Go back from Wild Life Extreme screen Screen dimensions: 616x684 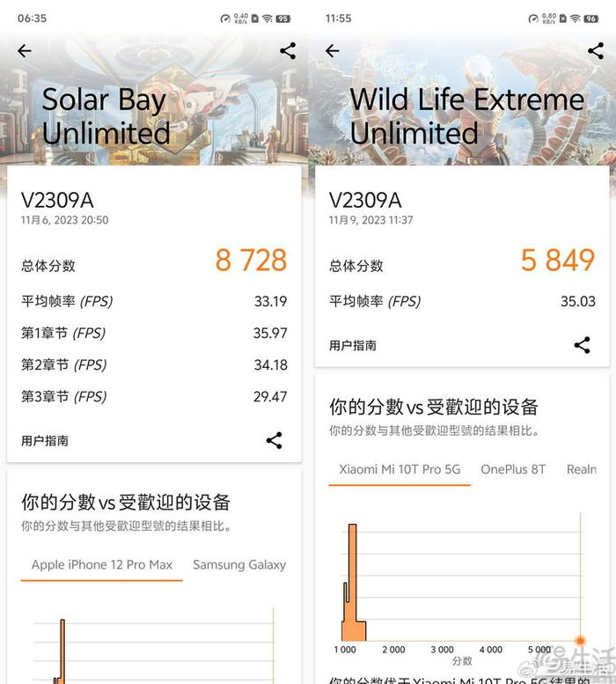(x=333, y=51)
